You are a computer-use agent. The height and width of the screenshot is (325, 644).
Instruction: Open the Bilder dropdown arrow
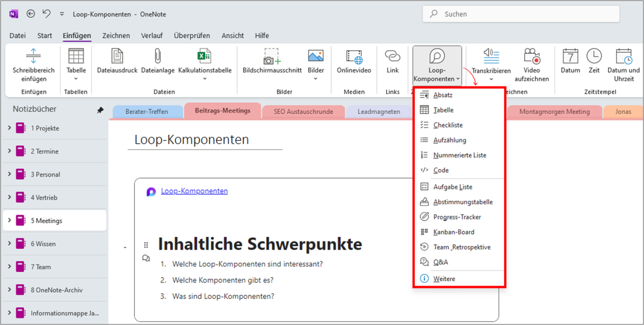tap(315, 78)
